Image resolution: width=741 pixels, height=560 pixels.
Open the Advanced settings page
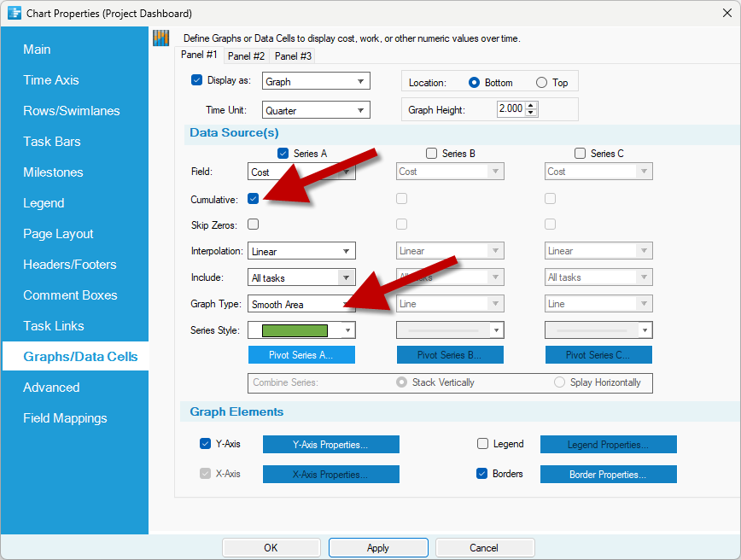tap(51, 387)
